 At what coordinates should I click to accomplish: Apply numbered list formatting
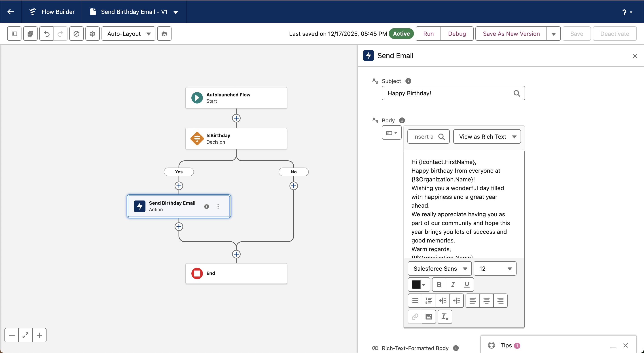tap(428, 300)
